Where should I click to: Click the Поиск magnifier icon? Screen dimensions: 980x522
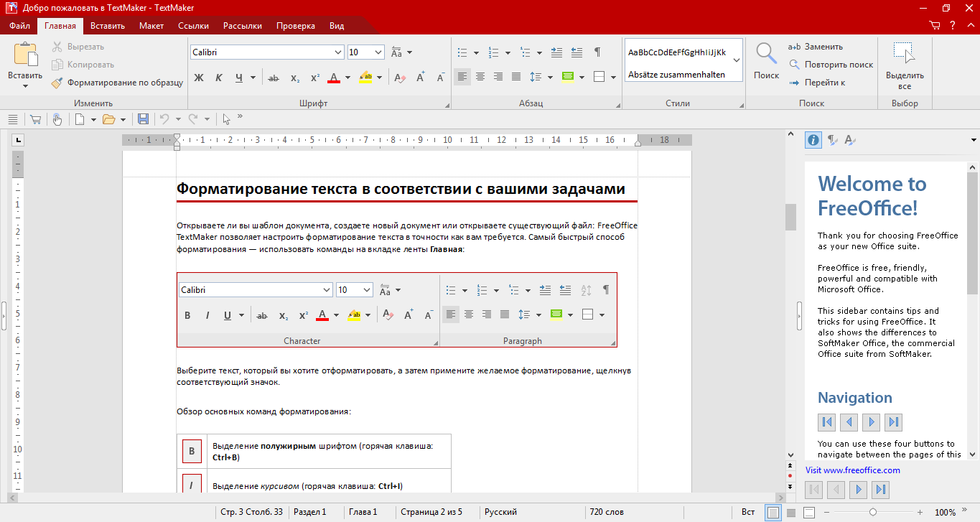(x=766, y=54)
